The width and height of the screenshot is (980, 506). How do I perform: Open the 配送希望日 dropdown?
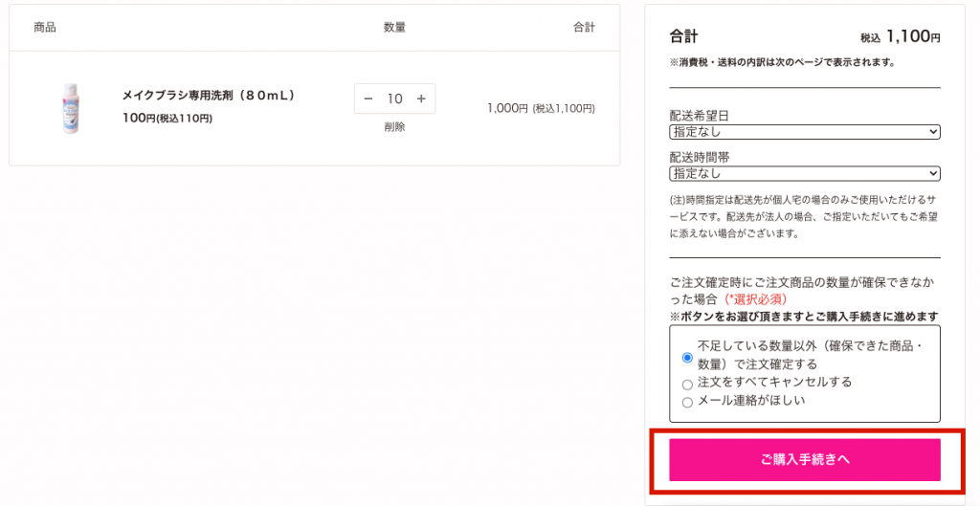(804, 132)
